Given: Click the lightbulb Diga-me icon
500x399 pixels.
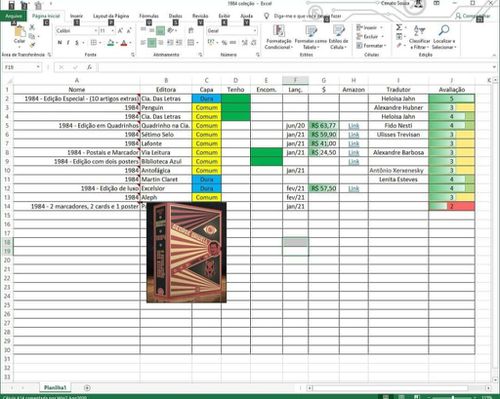Looking at the screenshot, I should click(x=266, y=16).
